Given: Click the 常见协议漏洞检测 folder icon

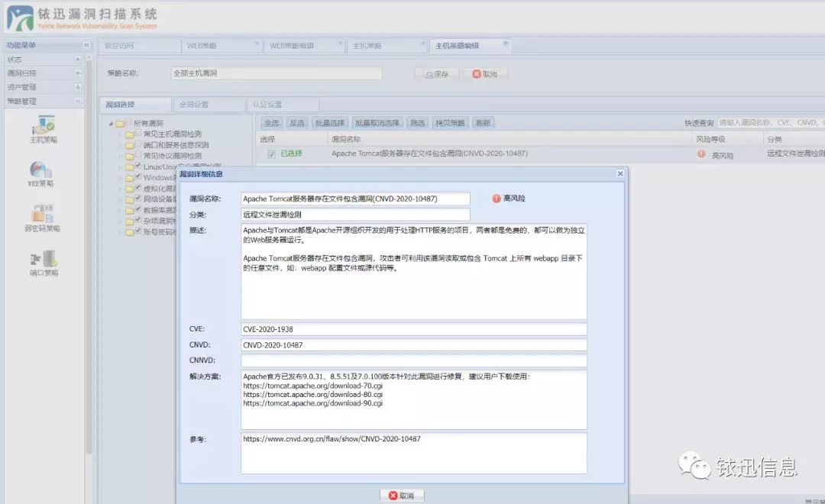Looking at the screenshot, I should tap(129, 157).
